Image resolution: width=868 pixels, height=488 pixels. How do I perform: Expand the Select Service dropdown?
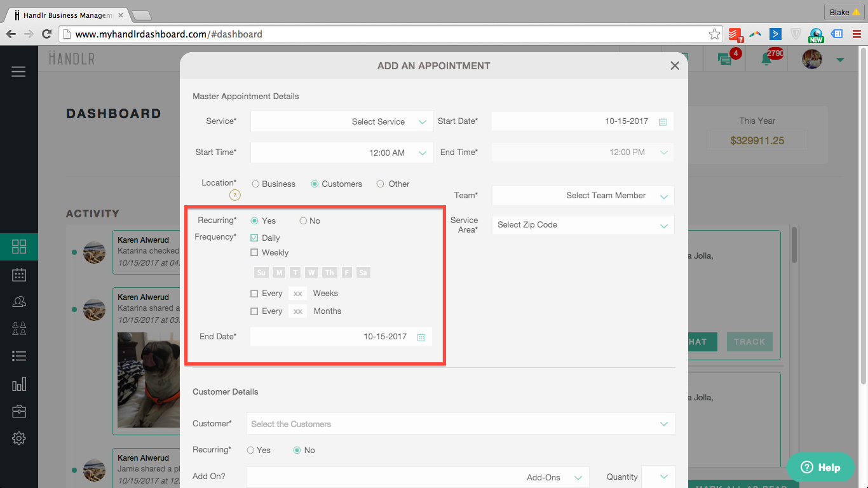[x=342, y=121]
